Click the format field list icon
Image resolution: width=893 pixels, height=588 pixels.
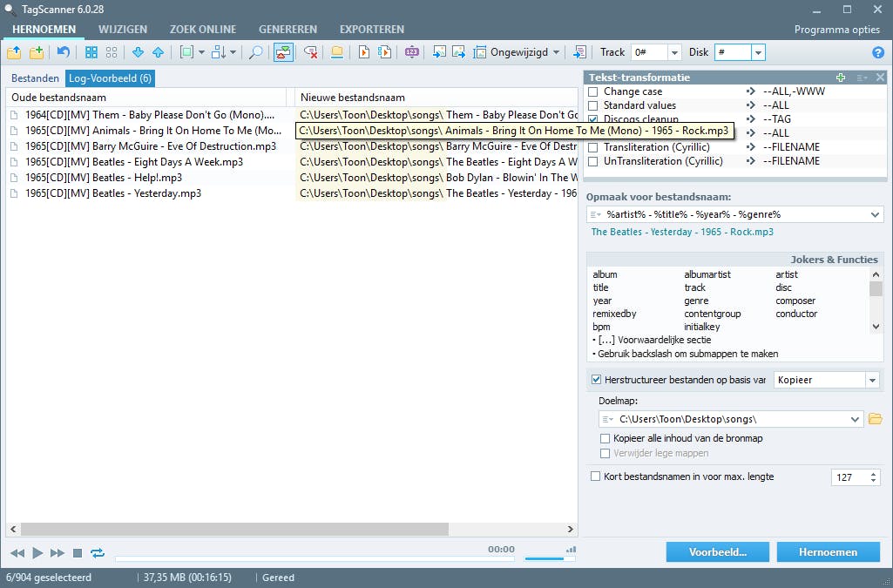tap(596, 214)
